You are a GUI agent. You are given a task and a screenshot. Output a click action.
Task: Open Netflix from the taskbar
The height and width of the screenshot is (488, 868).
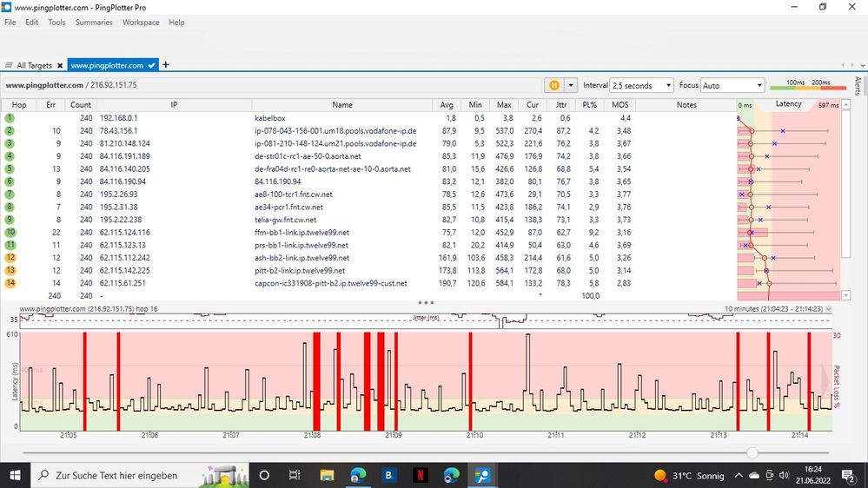coord(421,475)
